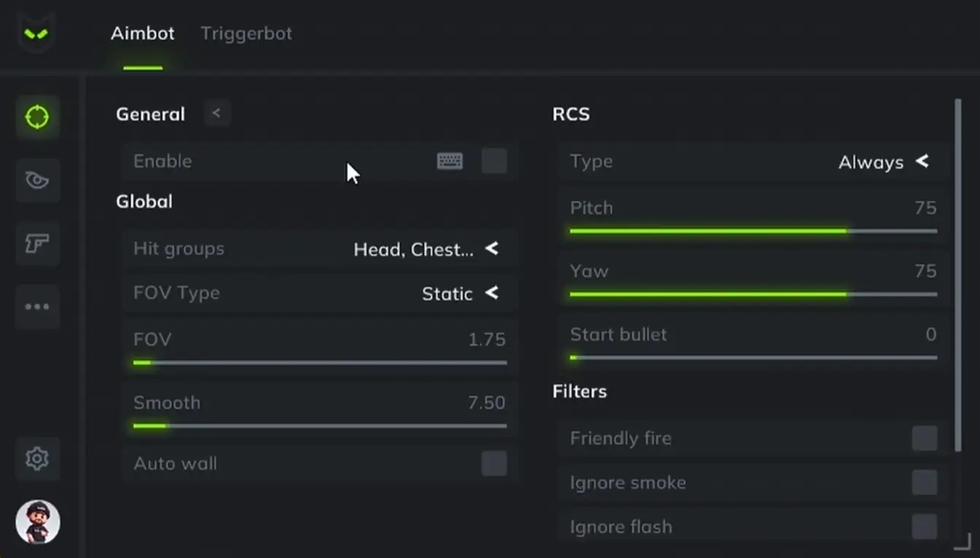The width and height of the screenshot is (980, 558).
Task: Open settings via the gear icon
Action: pos(37,458)
